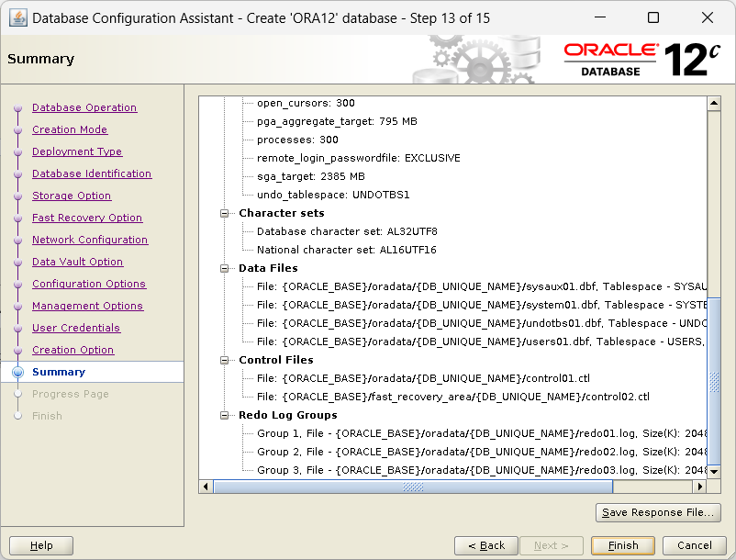Click the vertical scrollbar thumb
The image size is (736, 560).
click(x=714, y=381)
